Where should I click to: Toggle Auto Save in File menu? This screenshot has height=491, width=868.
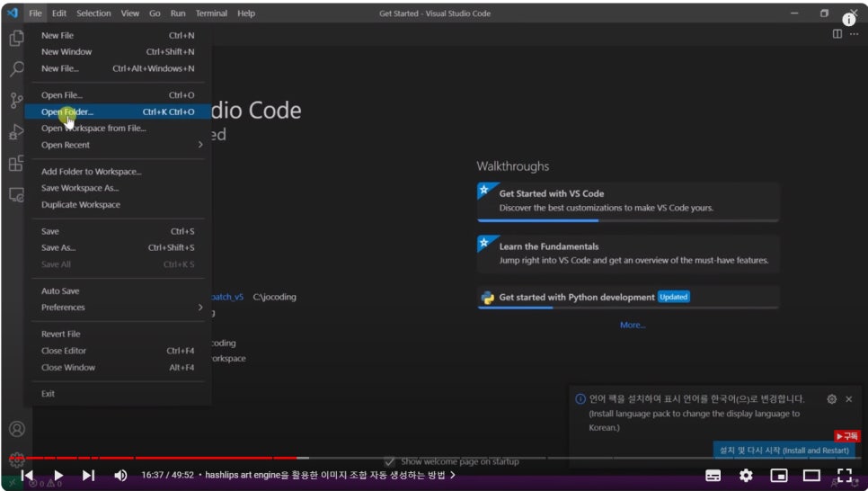[x=118, y=291]
